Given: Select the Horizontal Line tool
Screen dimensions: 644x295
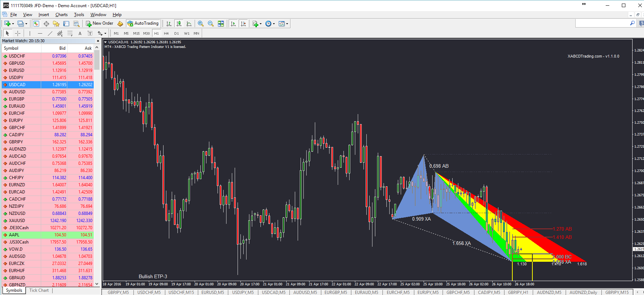Looking at the screenshot, I should coord(40,33).
